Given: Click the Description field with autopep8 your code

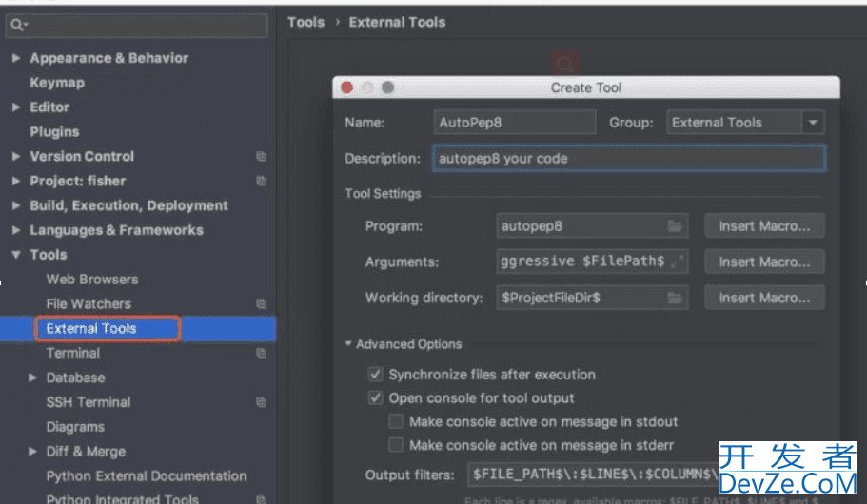Looking at the screenshot, I should [x=629, y=159].
